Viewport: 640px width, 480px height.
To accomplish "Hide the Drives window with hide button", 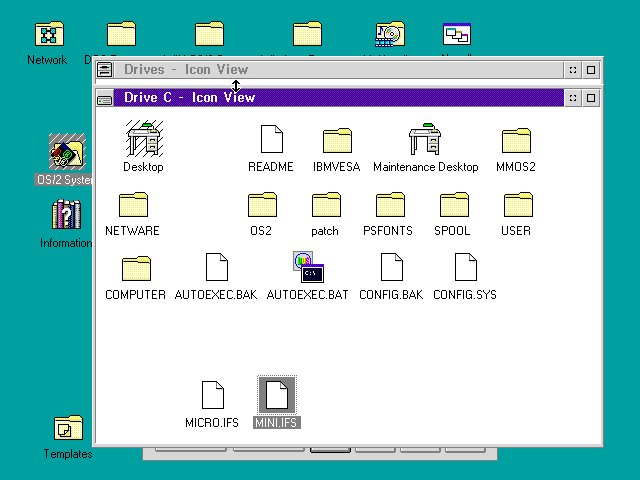I will pos(573,70).
